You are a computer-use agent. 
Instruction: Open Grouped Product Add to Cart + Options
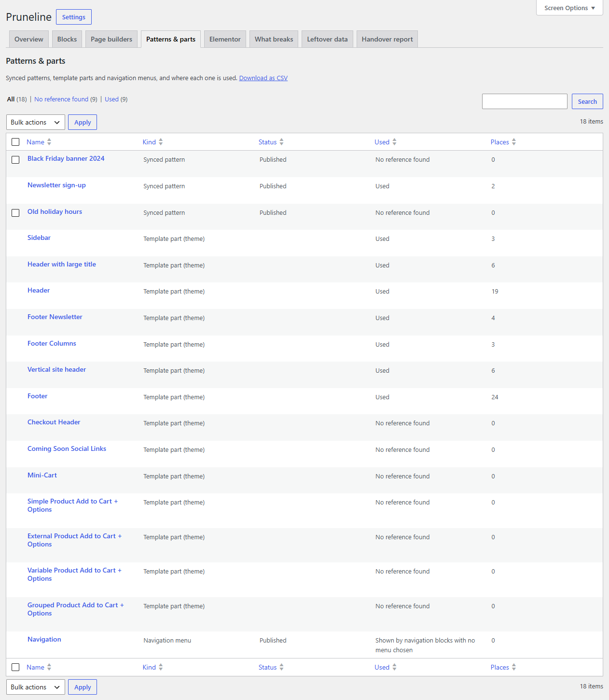pyautogui.click(x=75, y=609)
